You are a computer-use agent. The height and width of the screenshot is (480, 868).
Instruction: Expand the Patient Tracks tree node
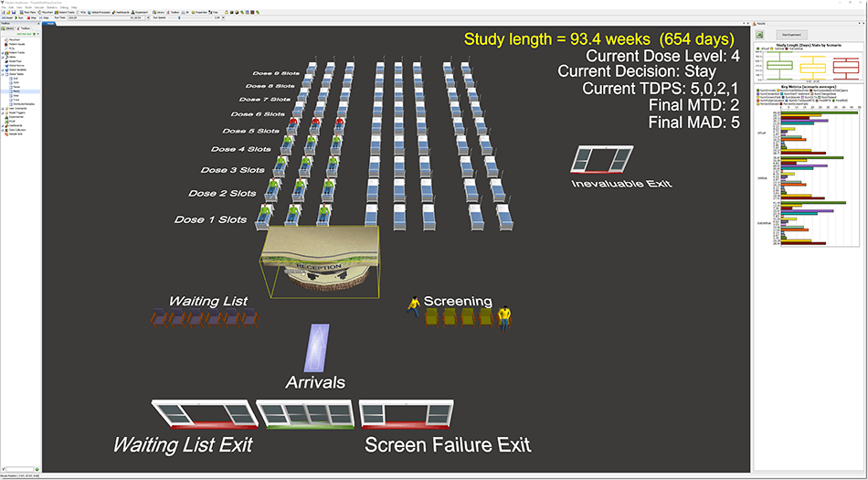(2, 53)
